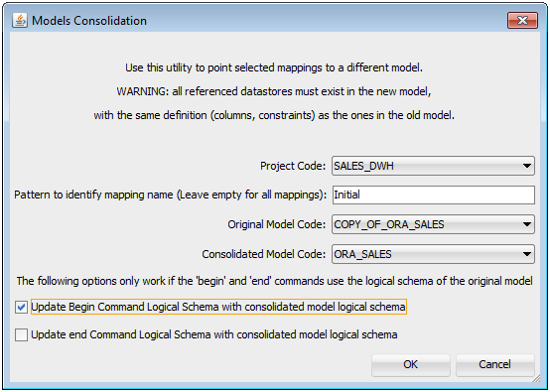This screenshot has height=392, width=550.
Task: Click the Cancel button
Action: [495, 364]
